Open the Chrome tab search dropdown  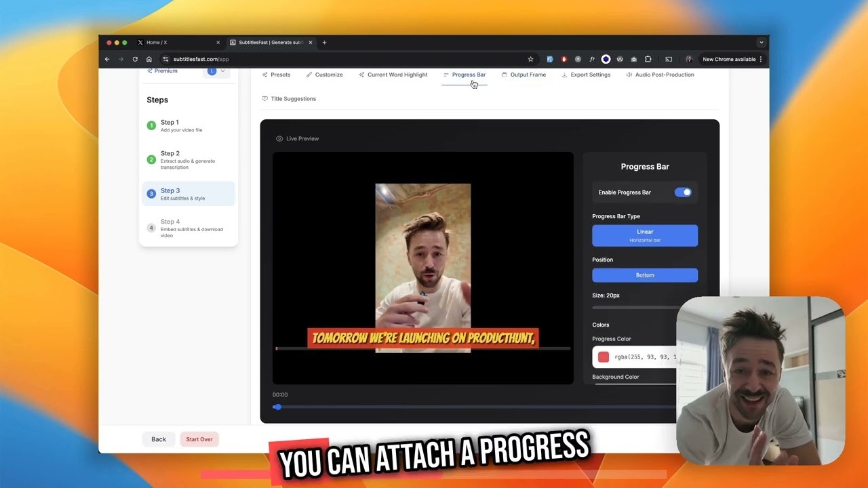coord(761,43)
